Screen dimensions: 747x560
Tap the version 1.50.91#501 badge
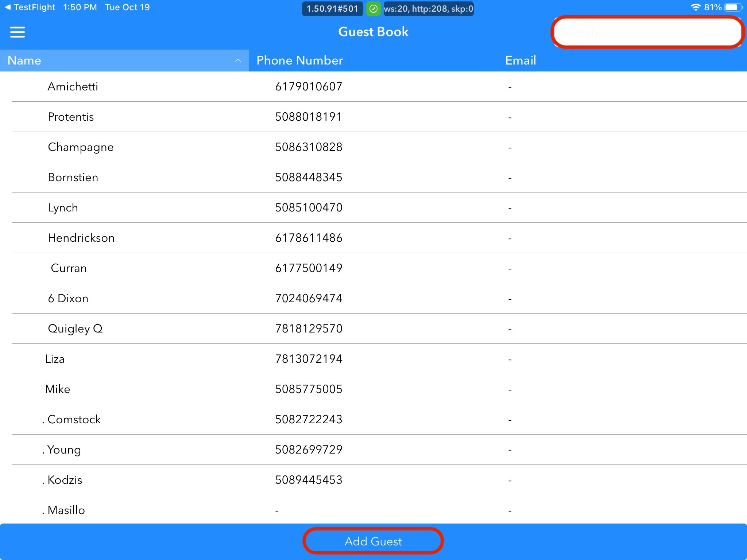332,9
